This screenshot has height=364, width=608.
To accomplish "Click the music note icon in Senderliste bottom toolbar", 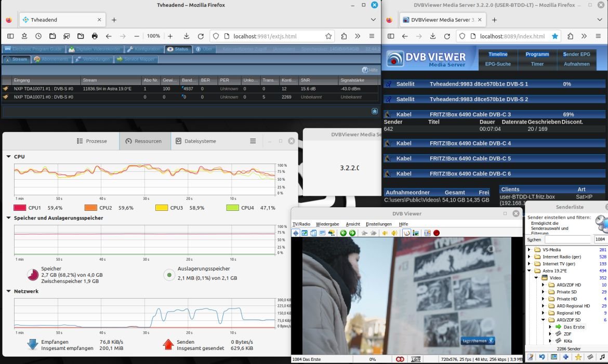I will 602,357.
